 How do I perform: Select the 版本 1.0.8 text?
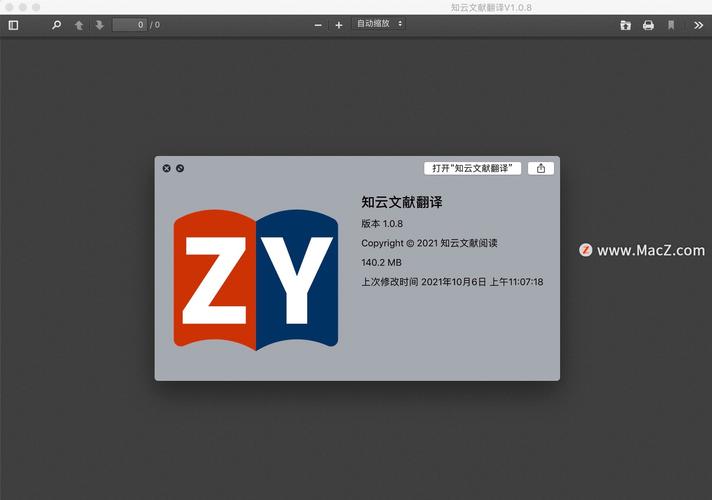pos(382,224)
